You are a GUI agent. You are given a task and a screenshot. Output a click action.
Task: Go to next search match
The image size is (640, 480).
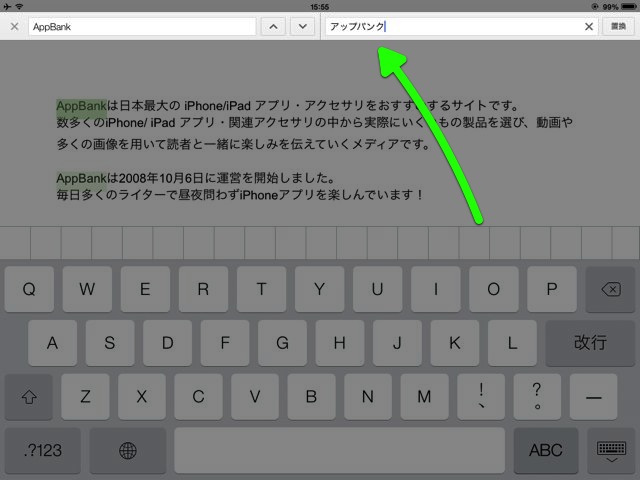tap(302, 27)
